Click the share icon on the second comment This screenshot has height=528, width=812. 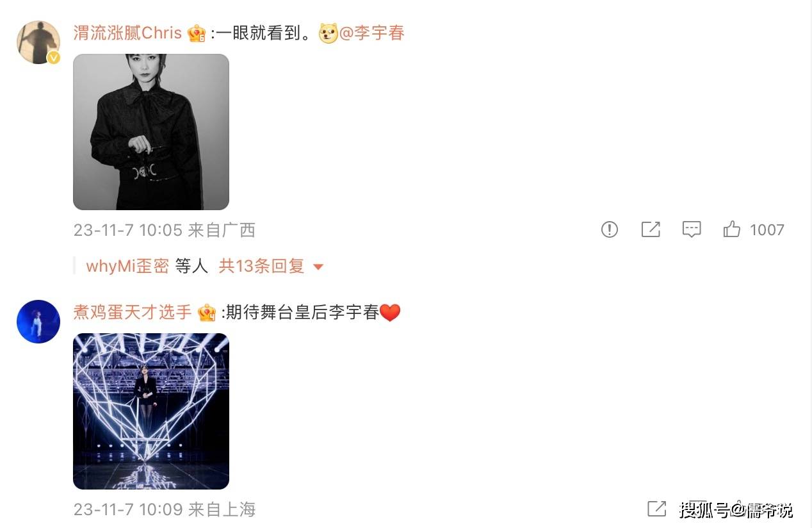point(656,509)
